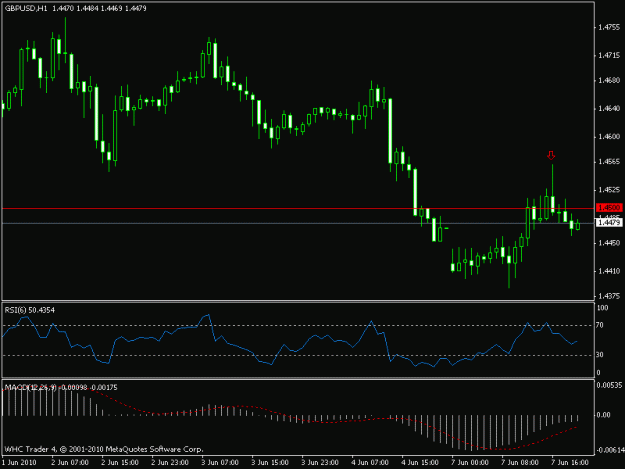
Task: Click the 1.4450 price axis label
Action: click(609, 243)
